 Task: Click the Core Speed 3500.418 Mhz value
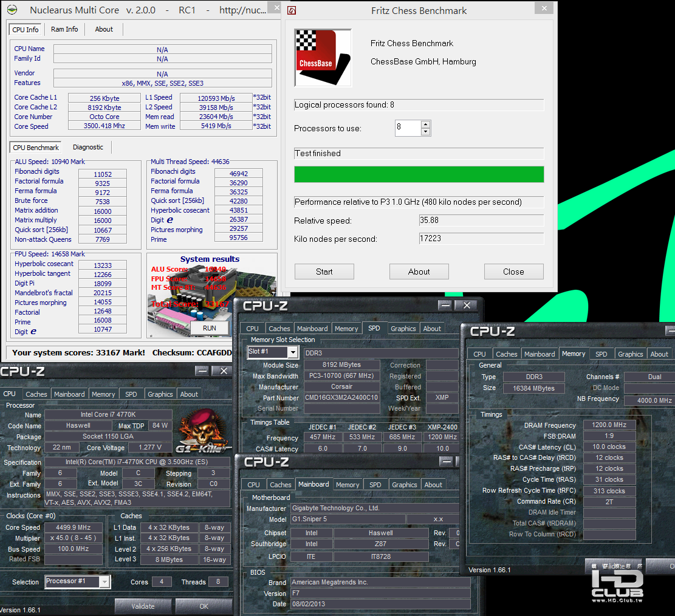pos(104,126)
